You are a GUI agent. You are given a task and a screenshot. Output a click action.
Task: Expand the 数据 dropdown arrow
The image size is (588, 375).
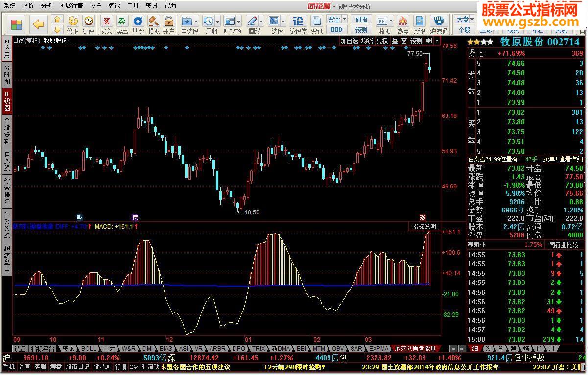[x=392, y=22]
